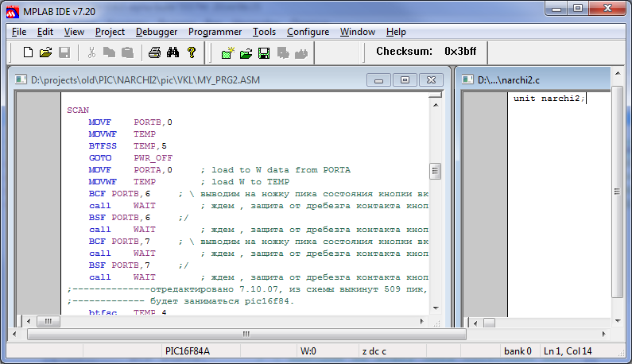Viewport: 632px width, 364px height.
Task: Click the grayed Build options icon
Action: 283,52
